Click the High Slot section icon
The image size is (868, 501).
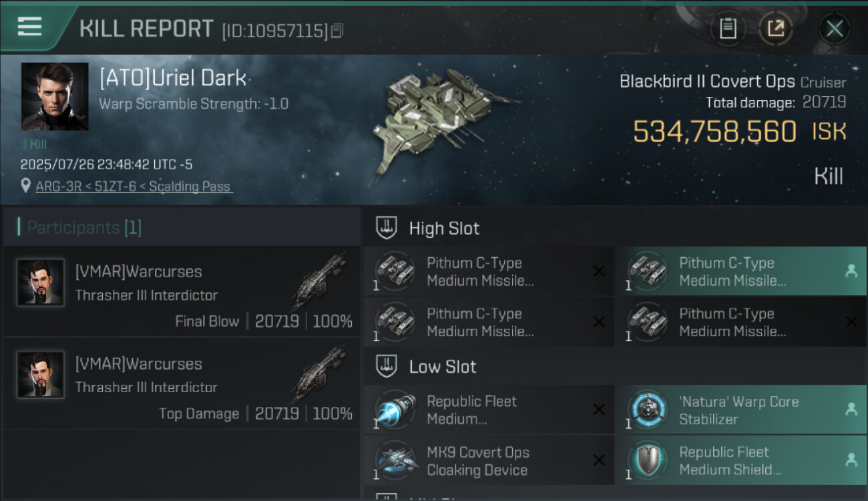point(387,228)
